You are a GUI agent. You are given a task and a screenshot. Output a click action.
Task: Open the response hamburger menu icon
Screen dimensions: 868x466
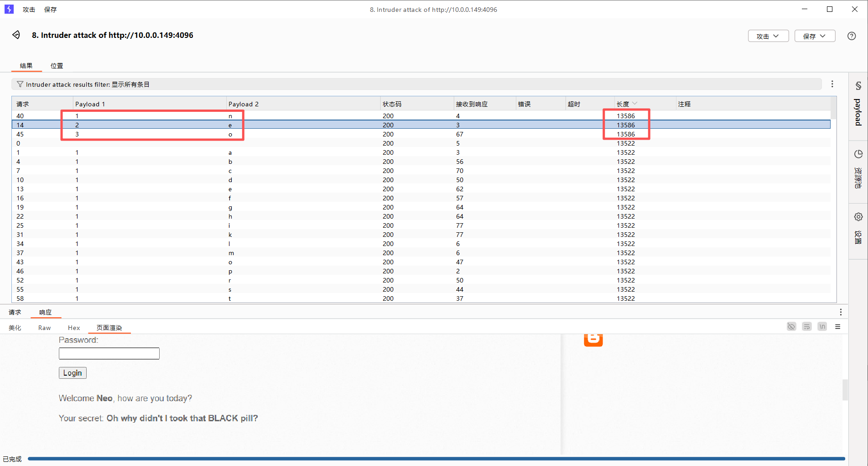coord(838,327)
